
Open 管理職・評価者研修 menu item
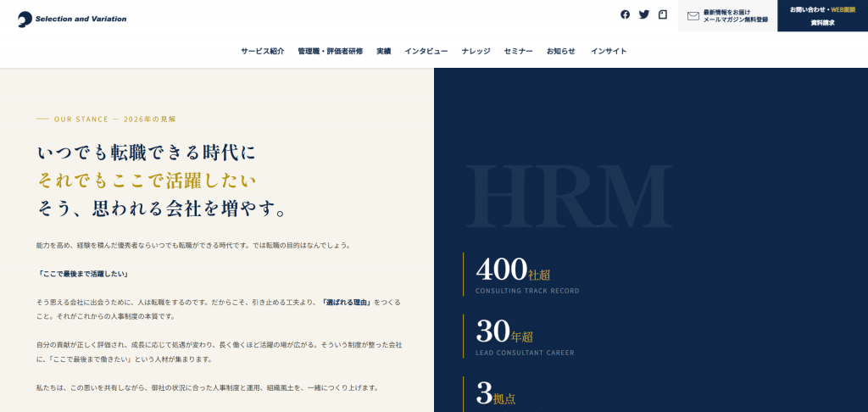click(x=331, y=51)
